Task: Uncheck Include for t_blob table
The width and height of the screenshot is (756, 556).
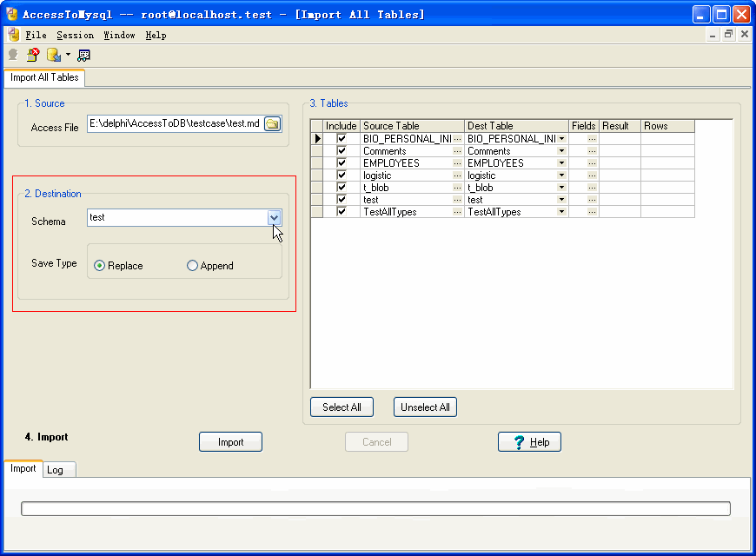Action: [x=342, y=187]
